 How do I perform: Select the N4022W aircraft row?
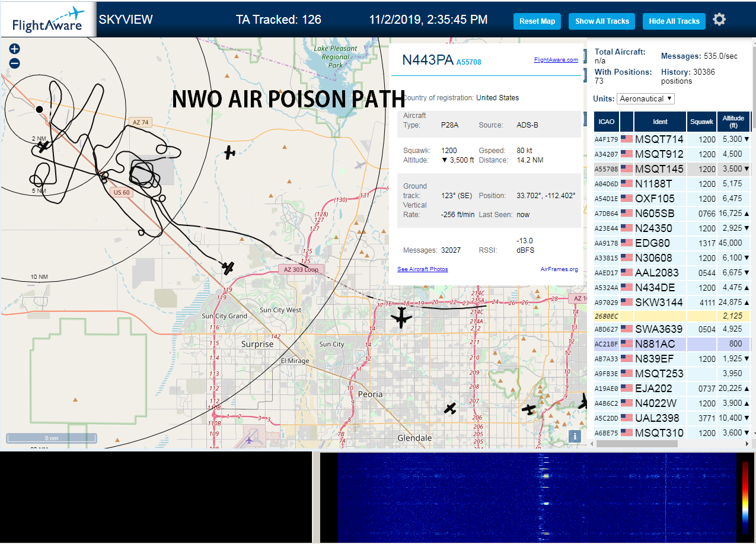tap(672, 403)
